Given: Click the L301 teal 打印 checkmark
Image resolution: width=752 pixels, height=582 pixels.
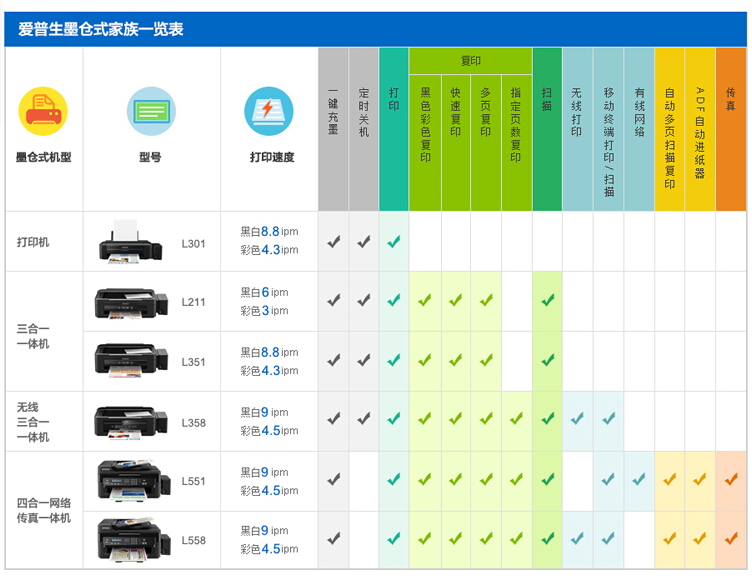Looking at the screenshot, I should tap(394, 242).
